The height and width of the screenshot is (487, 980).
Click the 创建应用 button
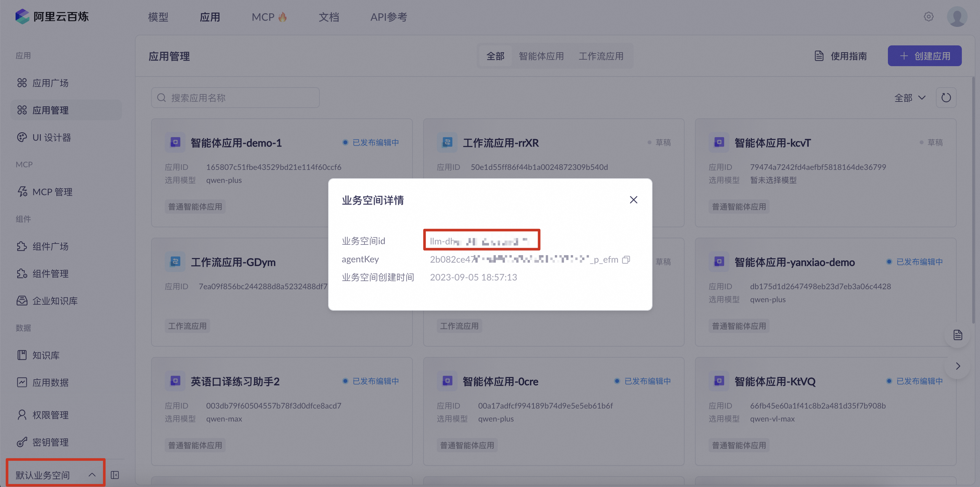924,56
